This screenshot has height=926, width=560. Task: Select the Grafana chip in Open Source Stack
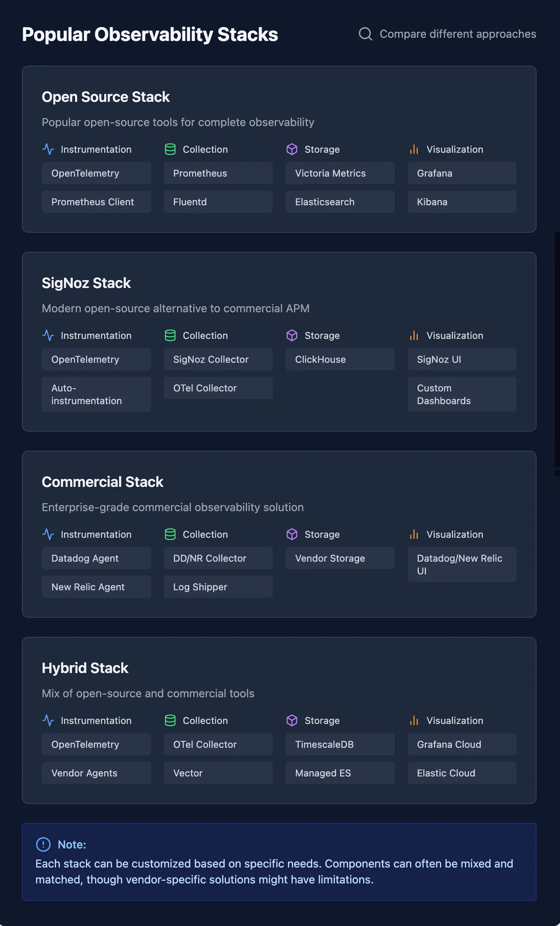point(462,173)
